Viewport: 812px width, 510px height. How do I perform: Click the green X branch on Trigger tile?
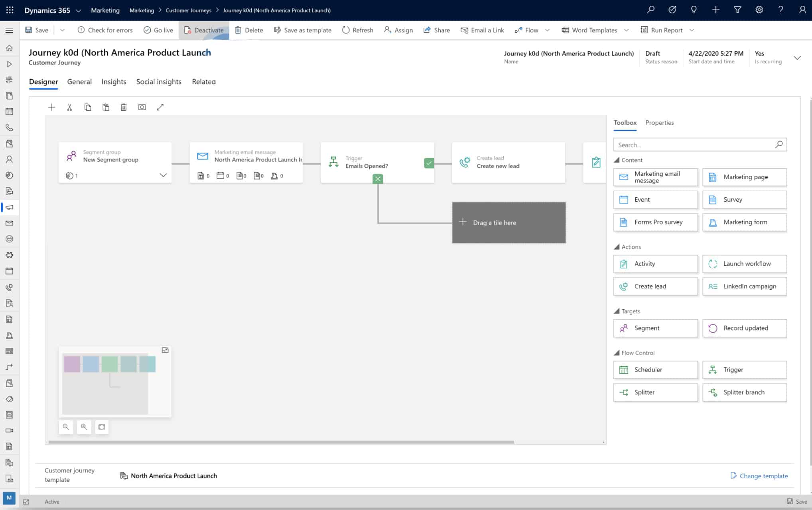(378, 179)
